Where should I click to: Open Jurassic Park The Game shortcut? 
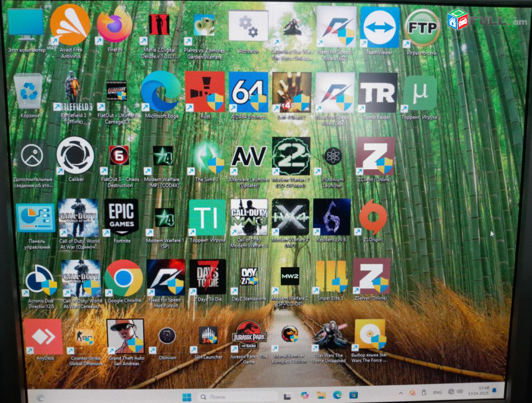249,335
